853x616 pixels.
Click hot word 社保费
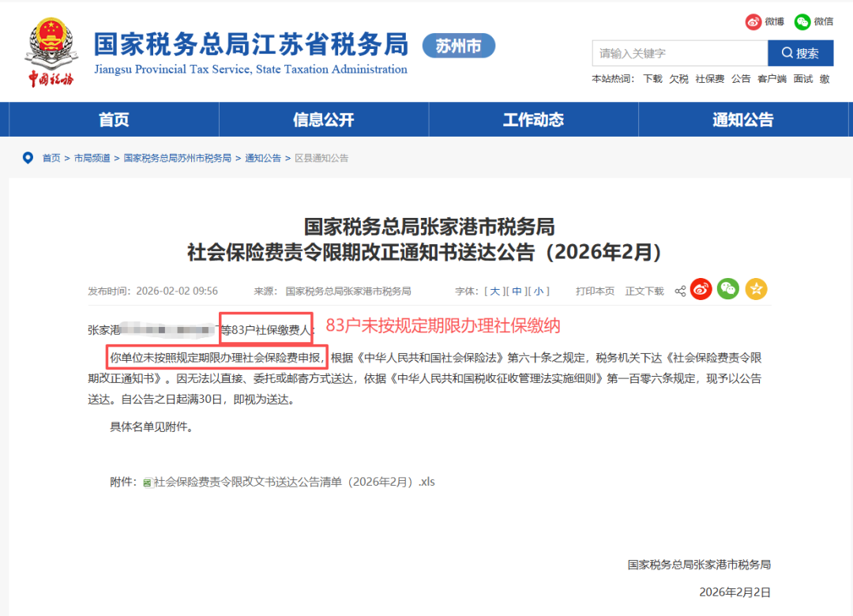pyautogui.click(x=710, y=79)
